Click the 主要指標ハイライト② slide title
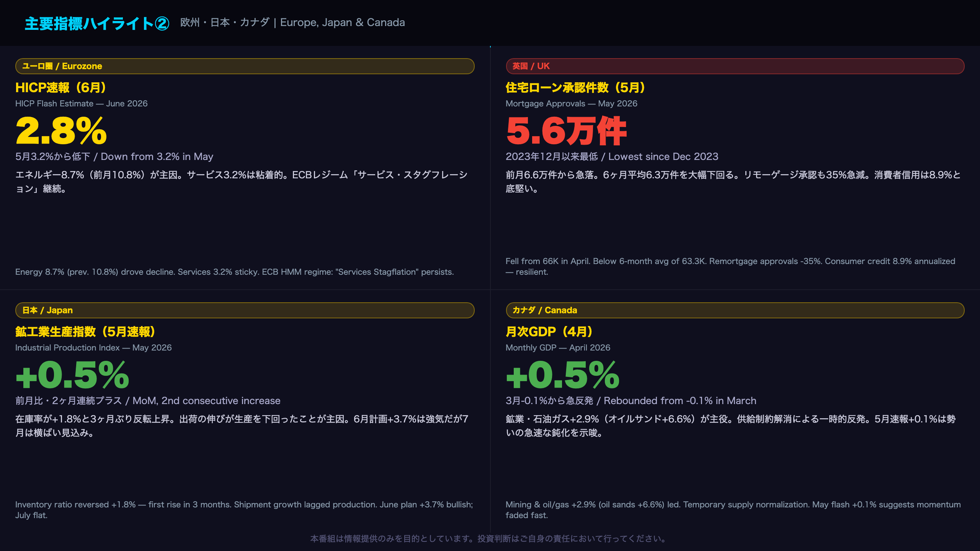980x551 pixels. pyautogui.click(x=97, y=23)
